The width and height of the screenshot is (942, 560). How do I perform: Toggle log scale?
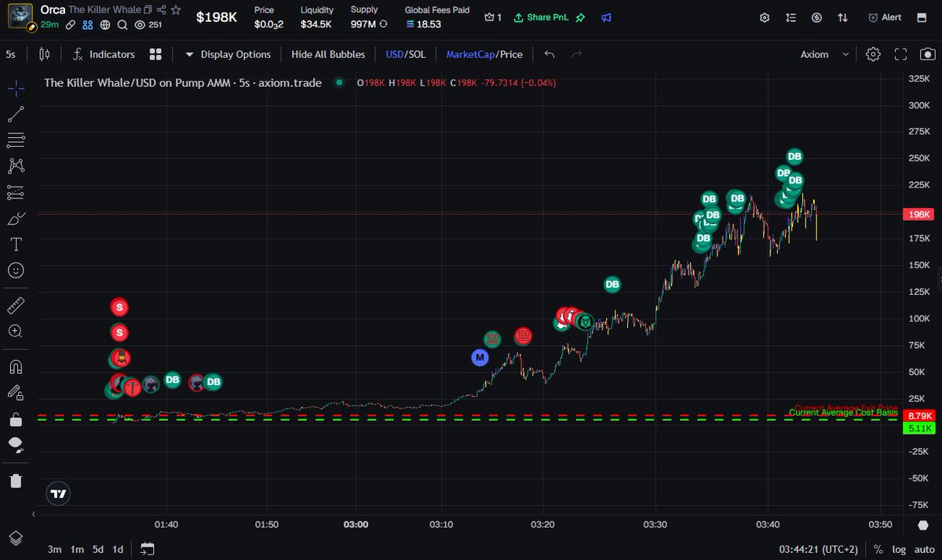(x=898, y=549)
